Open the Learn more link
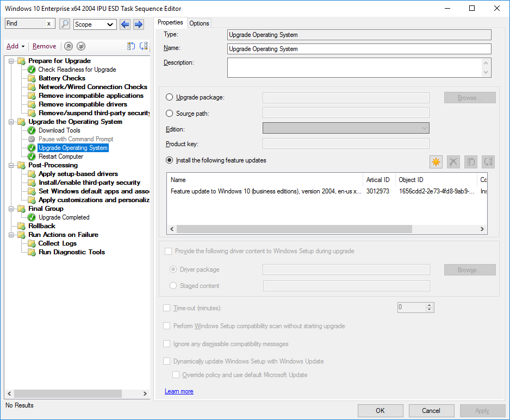This screenshot has width=510, height=420. pyautogui.click(x=179, y=391)
